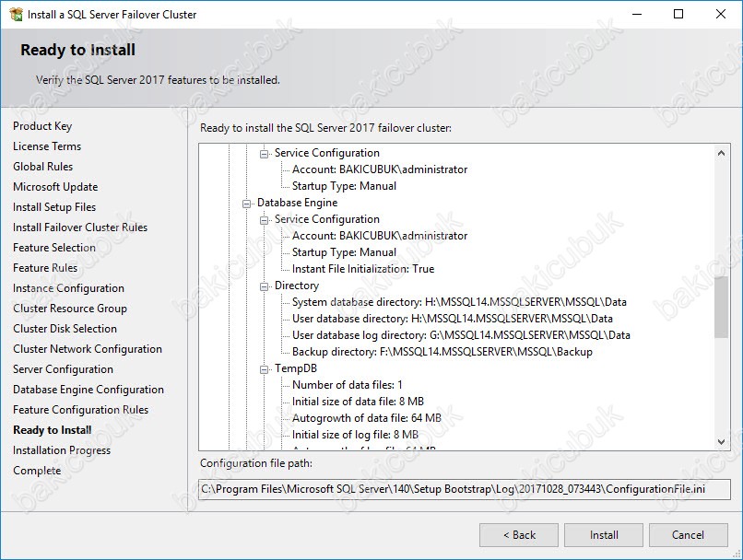Select the Global Rules step
This screenshot has width=743, height=560.
click(42, 167)
